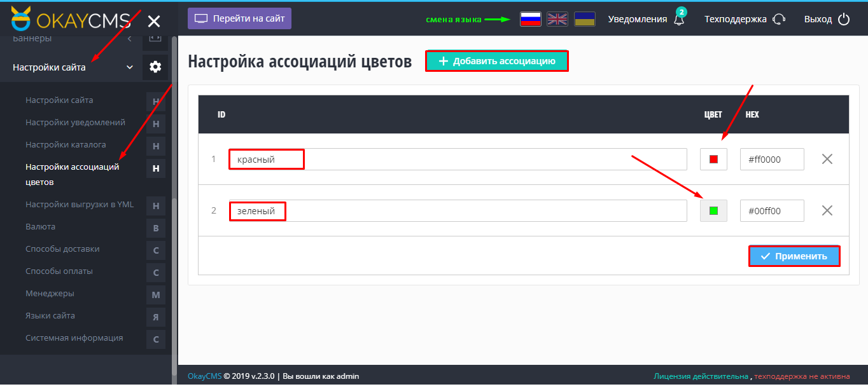Viewport: 868px width, 389px height.
Task: Close the sidebar with the X icon
Action: (153, 20)
